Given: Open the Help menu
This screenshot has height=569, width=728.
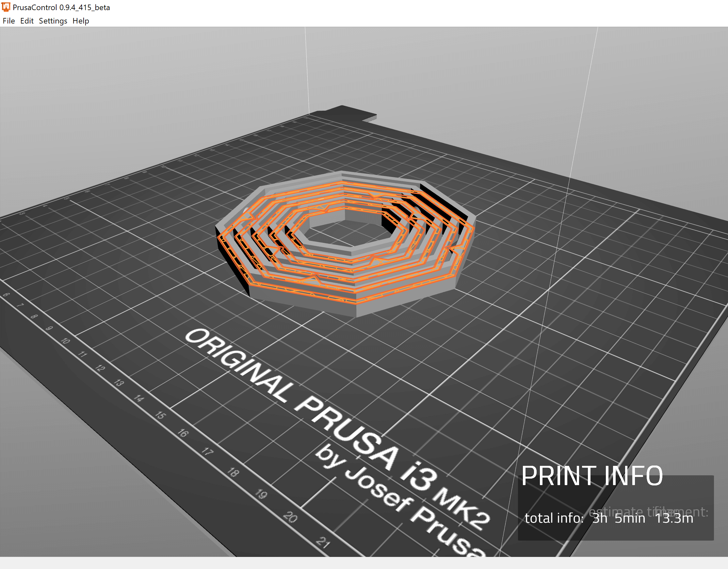Looking at the screenshot, I should [81, 21].
